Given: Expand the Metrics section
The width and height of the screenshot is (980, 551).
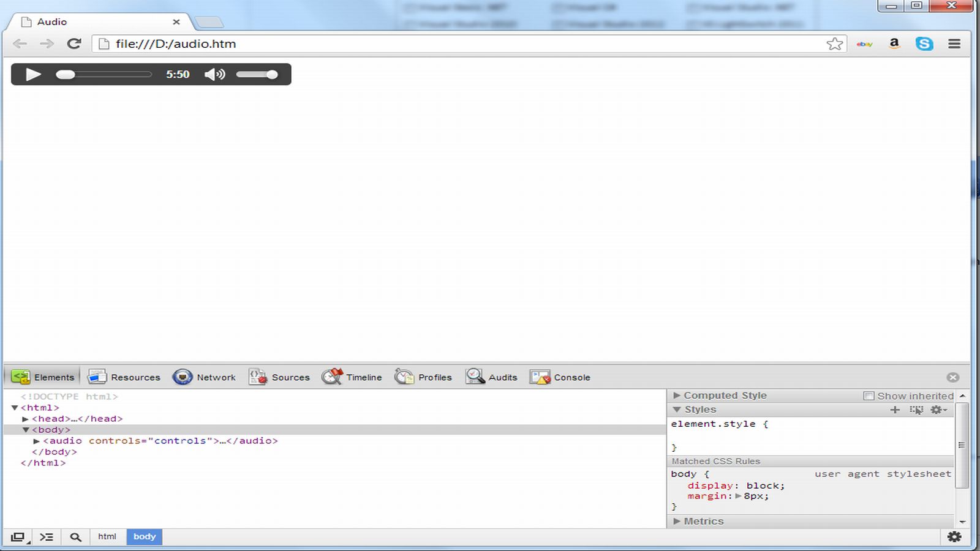Looking at the screenshot, I should pos(677,521).
